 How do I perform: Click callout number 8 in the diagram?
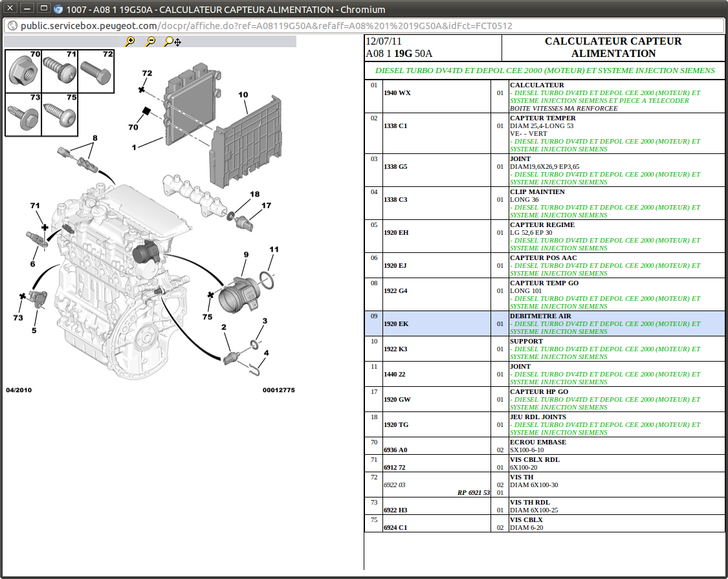[x=95, y=138]
